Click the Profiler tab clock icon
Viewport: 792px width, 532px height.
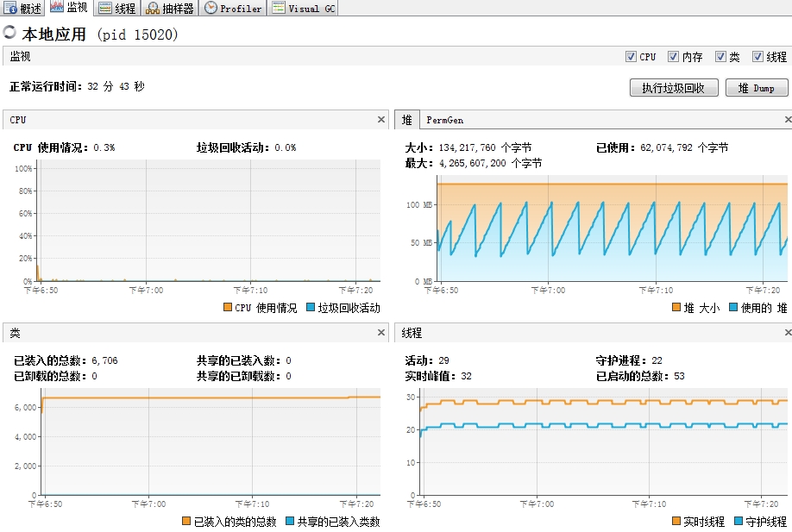pyautogui.click(x=211, y=8)
